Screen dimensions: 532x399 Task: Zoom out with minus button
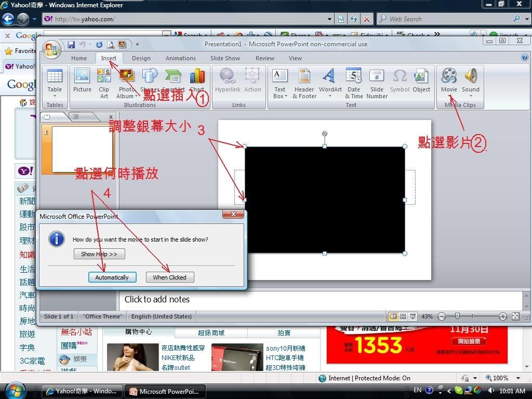442,316
